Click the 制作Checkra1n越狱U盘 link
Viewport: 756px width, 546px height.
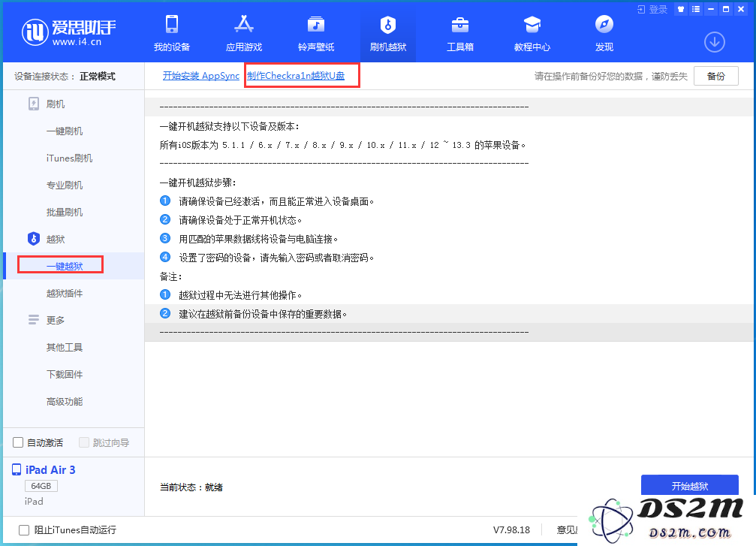296,76
